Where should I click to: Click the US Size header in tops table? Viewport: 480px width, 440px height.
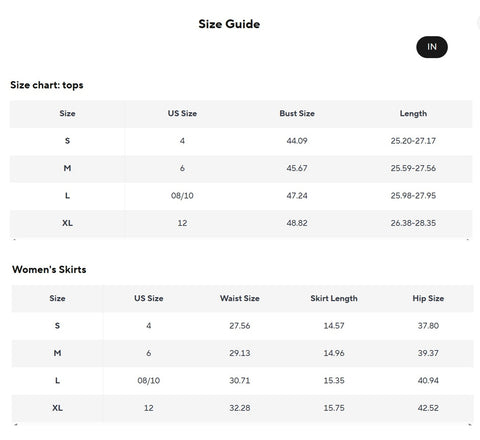(182, 113)
